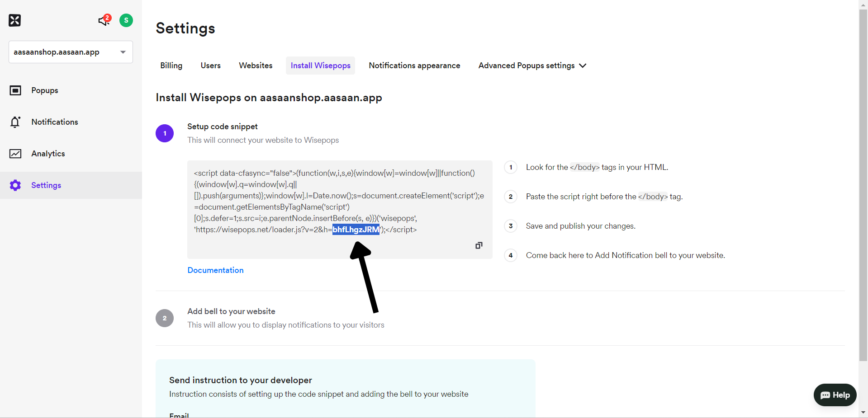
Task: Click the Install Wisepops on aasaanshop.aasaan.app heading
Action: click(x=269, y=98)
